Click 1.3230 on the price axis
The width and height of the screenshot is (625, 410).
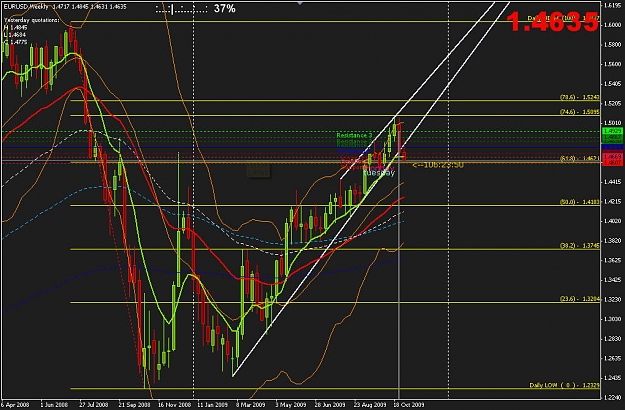click(614, 300)
